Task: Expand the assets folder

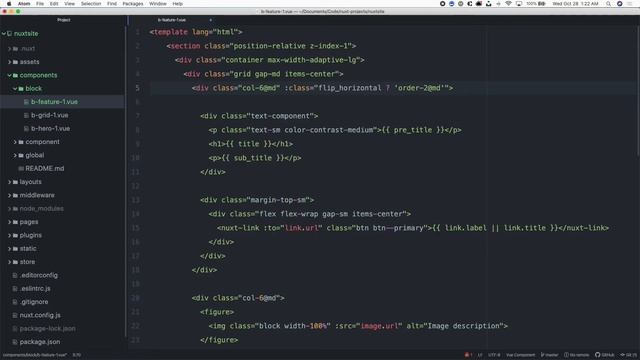Action: click(x=9, y=62)
